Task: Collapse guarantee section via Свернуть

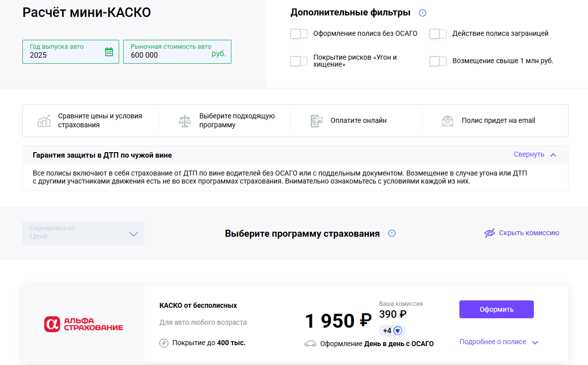Action: 535,155
